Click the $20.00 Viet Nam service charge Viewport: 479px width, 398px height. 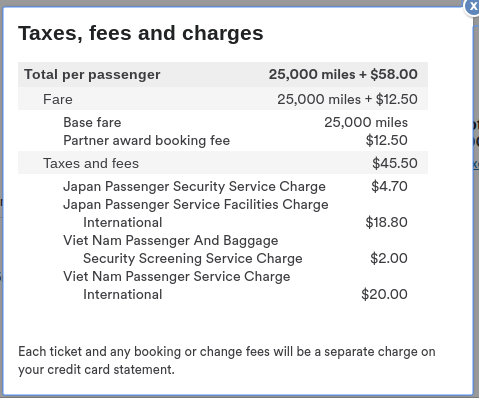tap(384, 294)
